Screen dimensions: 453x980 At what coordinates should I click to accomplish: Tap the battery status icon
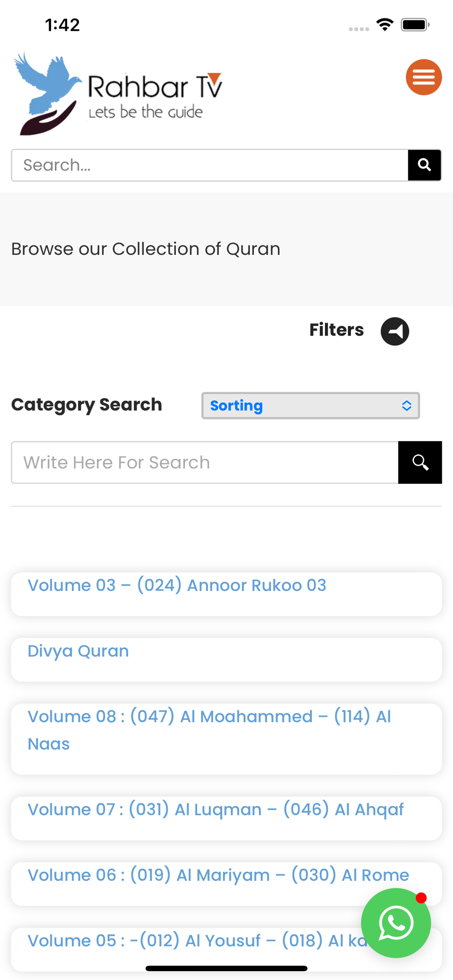(x=415, y=24)
